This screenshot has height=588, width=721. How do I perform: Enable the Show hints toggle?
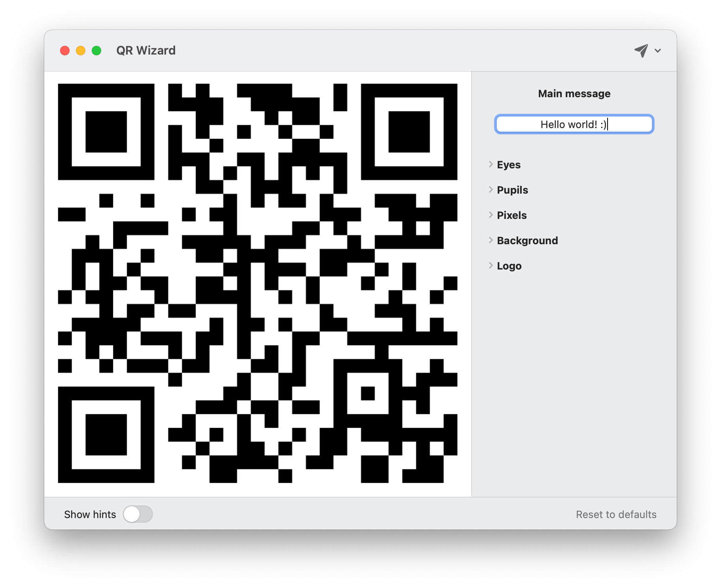click(x=138, y=514)
